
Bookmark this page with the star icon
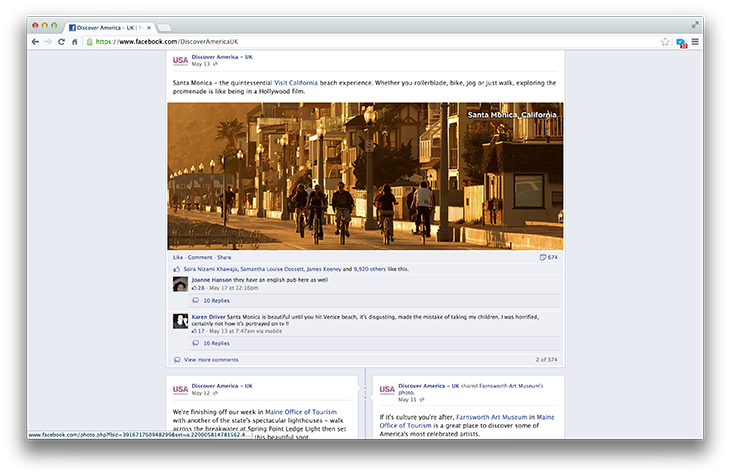[665, 42]
